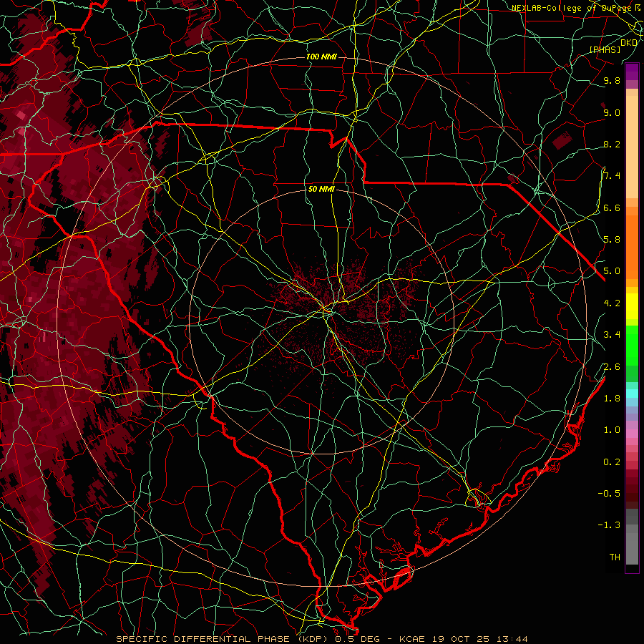This screenshot has width=644, height=644.
Task: Click the -0.5 scale label
Action: tap(609, 493)
